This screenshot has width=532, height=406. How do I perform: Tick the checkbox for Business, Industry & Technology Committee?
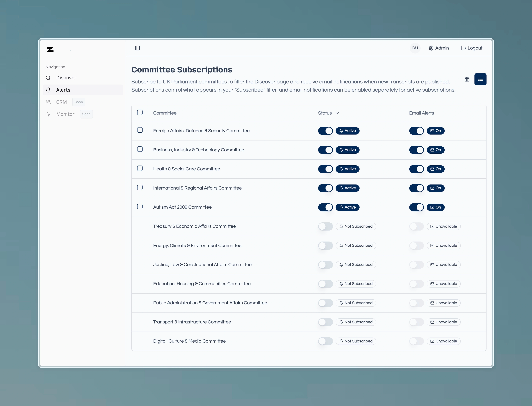pos(140,149)
